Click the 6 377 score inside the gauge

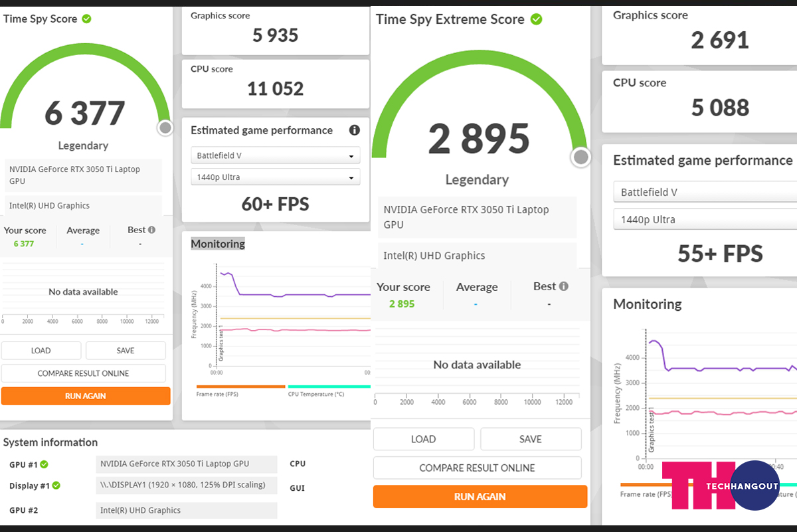tap(85, 114)
